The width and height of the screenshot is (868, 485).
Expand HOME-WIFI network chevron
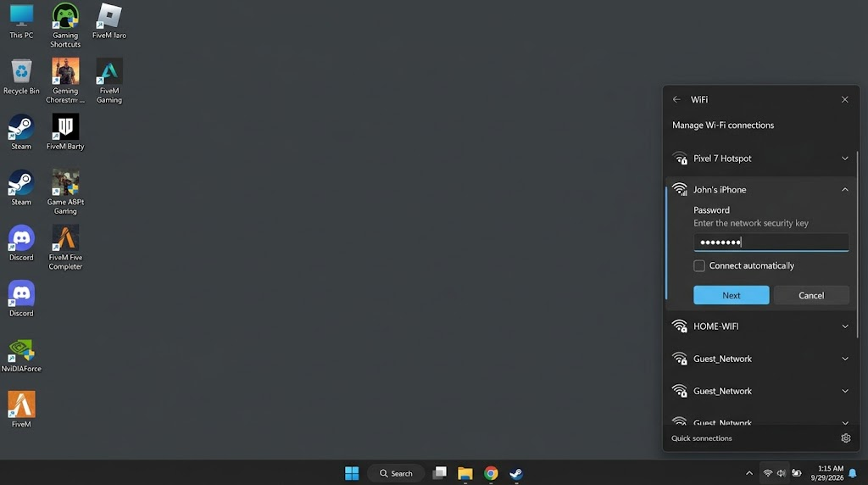tap(845, 326)
